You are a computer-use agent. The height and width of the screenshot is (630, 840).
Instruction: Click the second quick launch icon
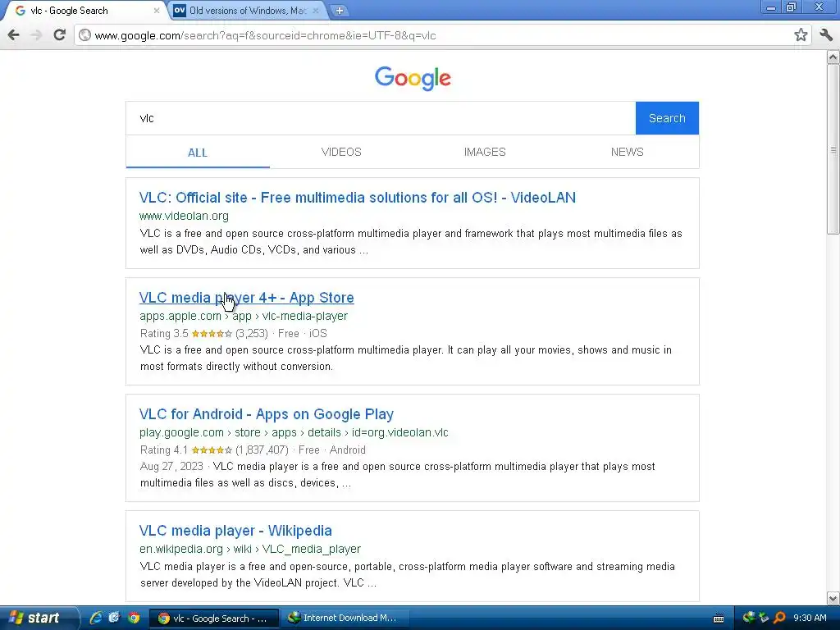pyautogui.click(x=114, y=618)
